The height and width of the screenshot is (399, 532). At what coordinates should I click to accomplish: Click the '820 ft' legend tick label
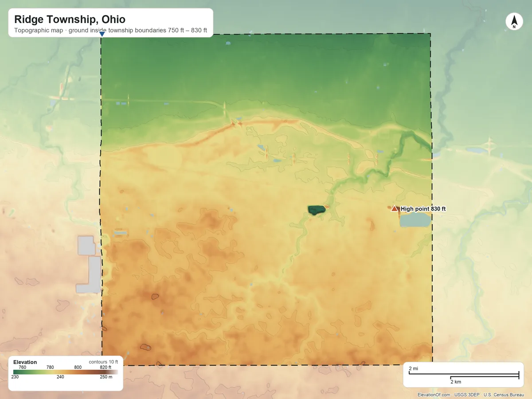pyautogui.click(x=106, y=367)
